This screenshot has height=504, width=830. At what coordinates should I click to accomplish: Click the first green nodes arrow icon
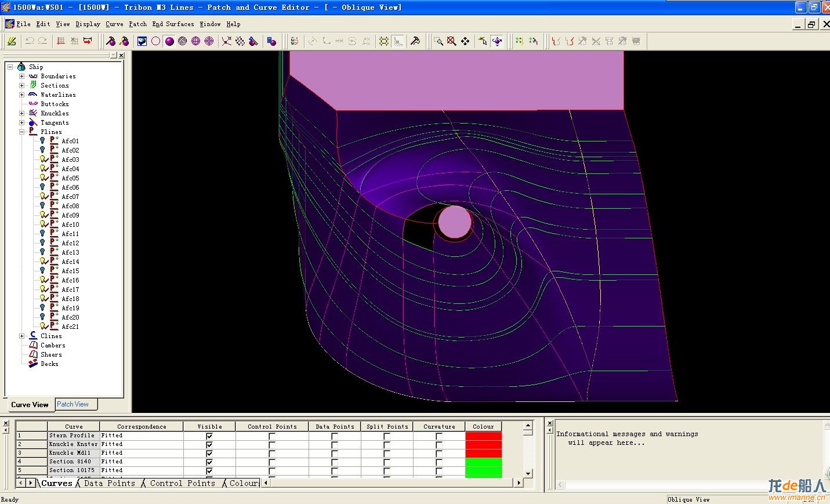(519, 41)
